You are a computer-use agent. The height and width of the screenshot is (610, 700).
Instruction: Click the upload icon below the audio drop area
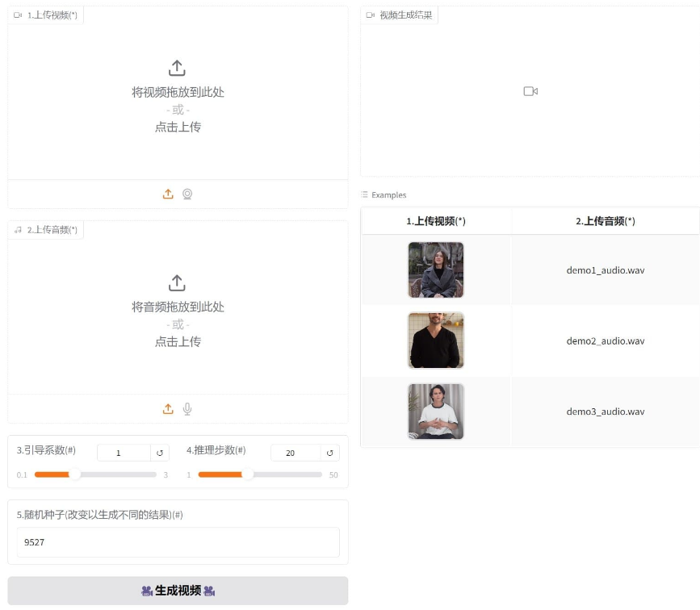point(168,408)
